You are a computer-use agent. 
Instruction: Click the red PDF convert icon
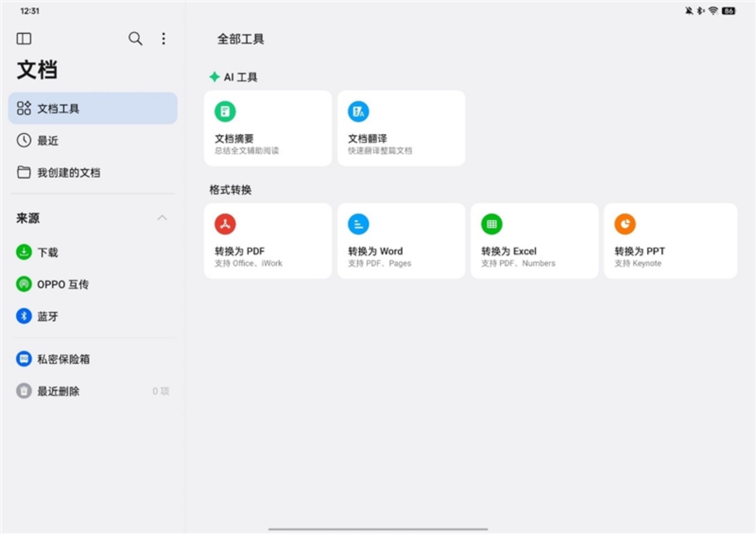[225, 224]
